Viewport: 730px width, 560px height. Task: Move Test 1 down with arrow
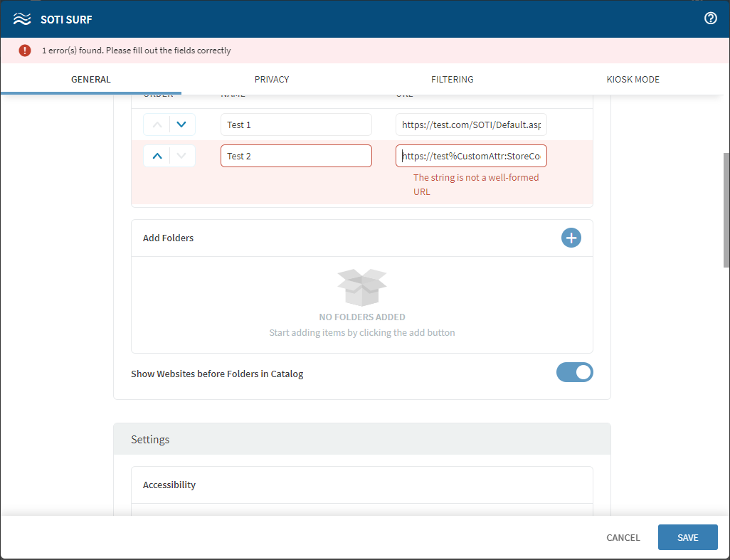point(182,125)
